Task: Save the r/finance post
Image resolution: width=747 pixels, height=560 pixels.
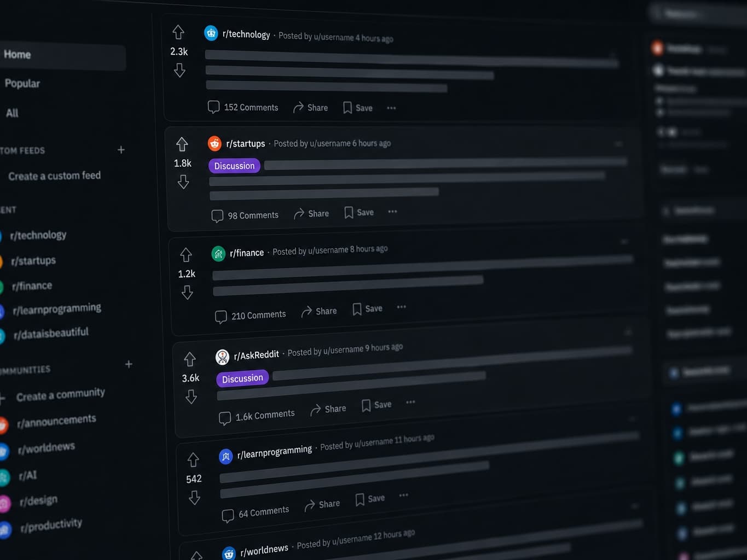Action: (368, 309)
